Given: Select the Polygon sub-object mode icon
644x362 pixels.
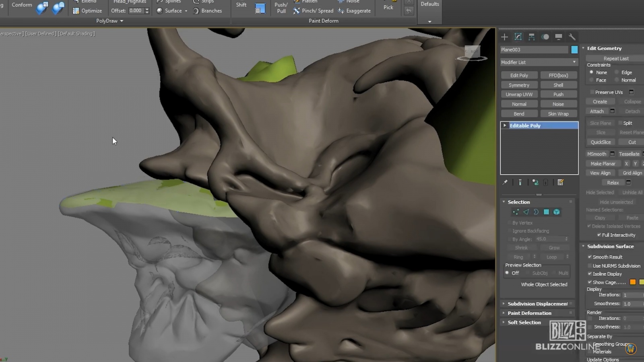Looking at the screenshot, I should pyautogui.click(x=546, y=212).
